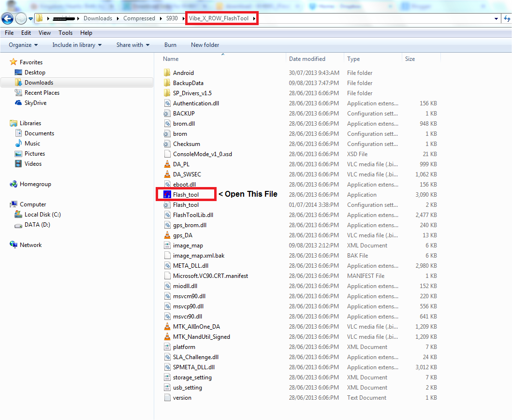
Task: Select the BACKUP configuration file icon
Action: click(x=167, y=113)
